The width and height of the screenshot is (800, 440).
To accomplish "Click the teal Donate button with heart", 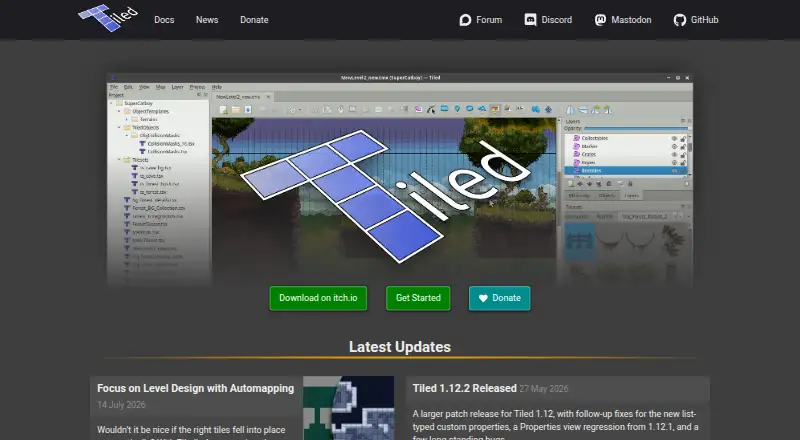I will [499, 298].
